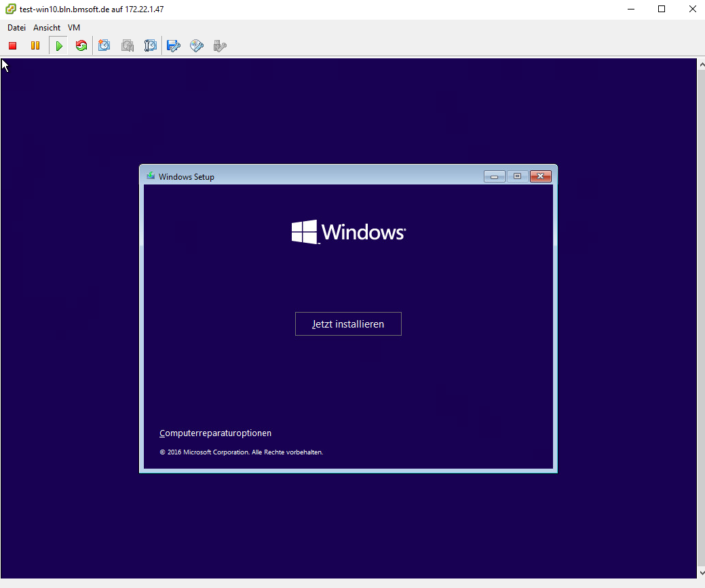Click the Jetzt installieren button
The width and height of the screenshot is (705, 588).
pos(348,324)
